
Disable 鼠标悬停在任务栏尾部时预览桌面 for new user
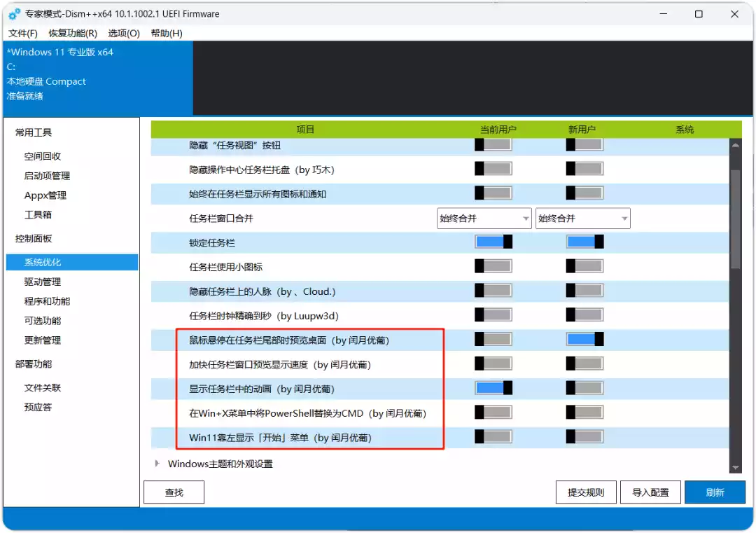(584, 339)
